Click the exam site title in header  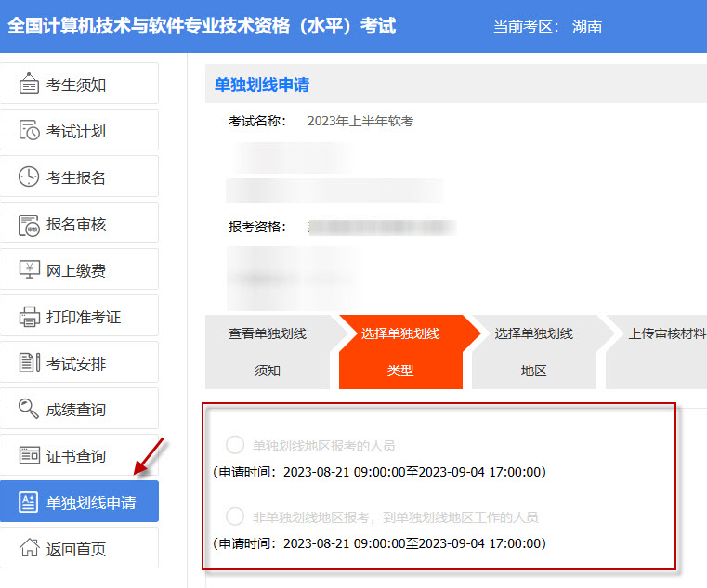click(202, 26)
